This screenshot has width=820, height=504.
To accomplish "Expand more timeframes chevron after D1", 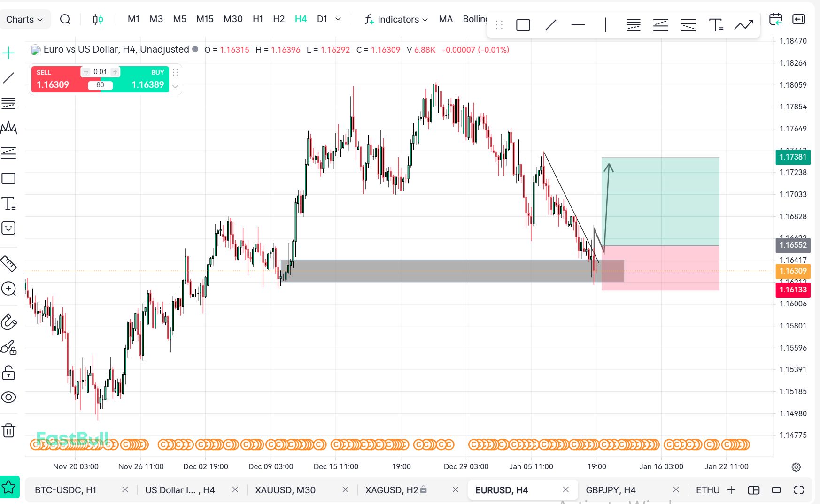I will click(x=338, y=19).
